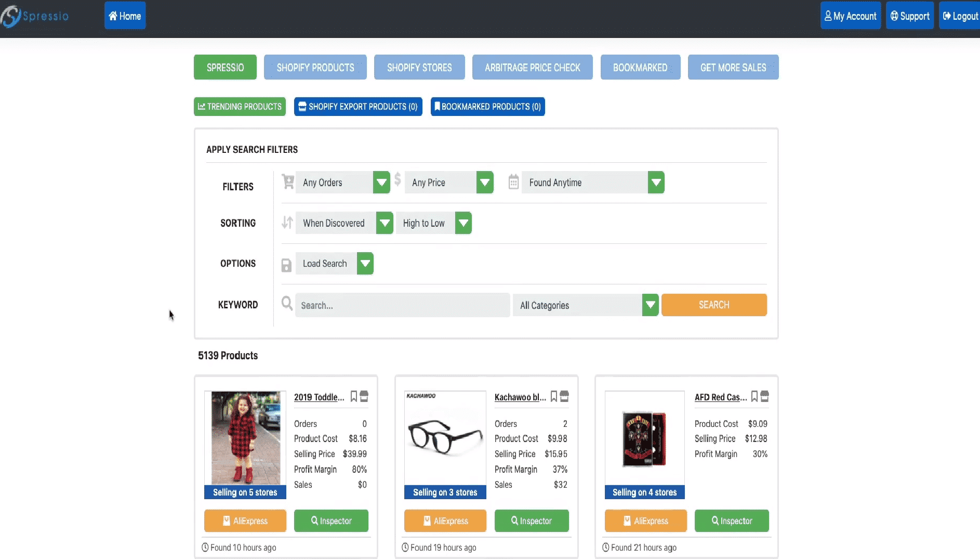Expand the Found Anytime dropdown
Image resolution: width=980 pixels, height=559 pixels.
click(x=593, y=183)
